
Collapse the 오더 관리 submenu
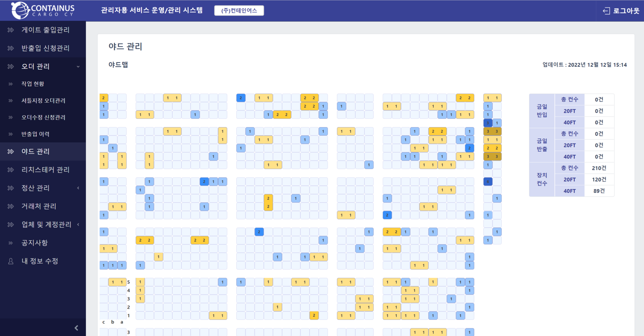tap(78, 67)
